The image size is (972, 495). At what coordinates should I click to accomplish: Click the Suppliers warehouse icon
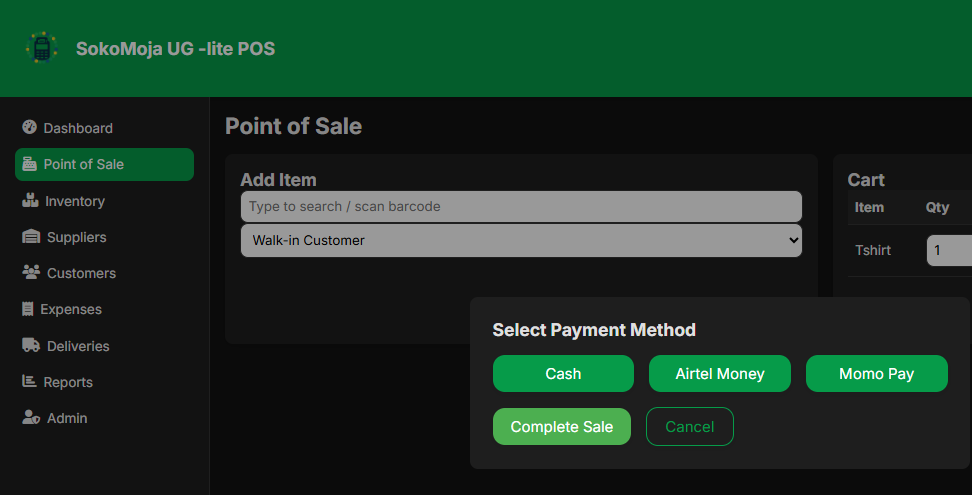[31, 237]
